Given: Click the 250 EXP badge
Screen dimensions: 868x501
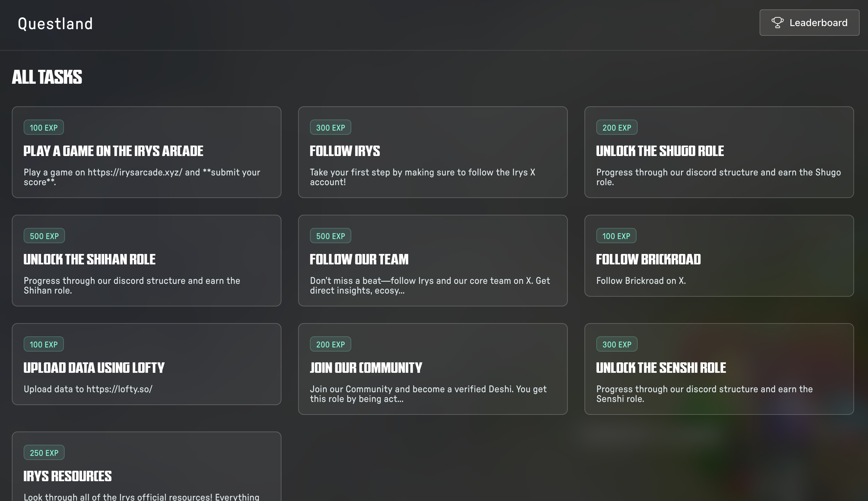Looking at the screenshot, I should pos(44,453).
